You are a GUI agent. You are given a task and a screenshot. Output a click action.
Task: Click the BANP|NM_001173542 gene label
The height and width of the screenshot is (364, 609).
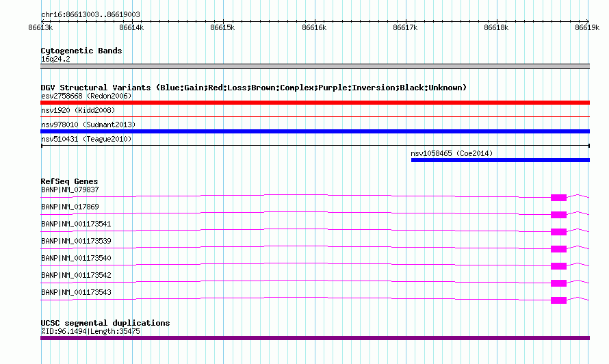click(76, 276)
